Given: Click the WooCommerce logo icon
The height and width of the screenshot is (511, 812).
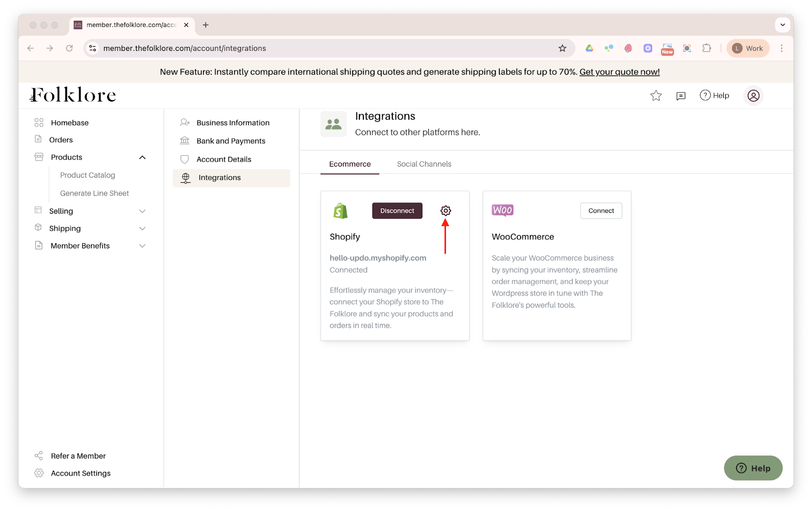Looking at the screenshot, I should click(502, 210).
